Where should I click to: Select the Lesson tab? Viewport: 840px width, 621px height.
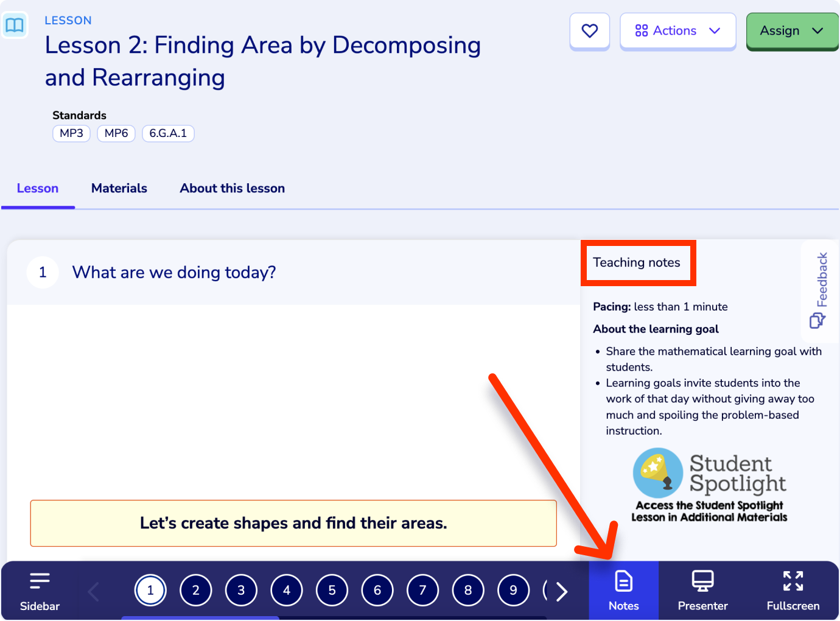[38, 188]
